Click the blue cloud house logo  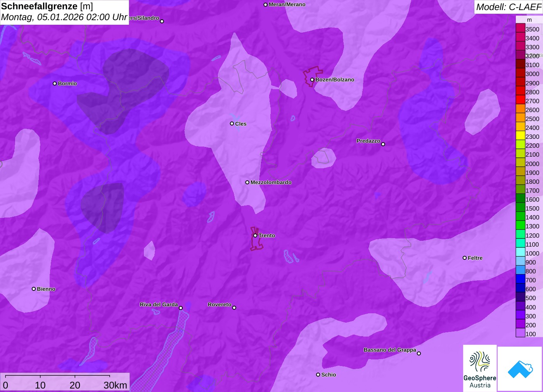click(520, 369)
